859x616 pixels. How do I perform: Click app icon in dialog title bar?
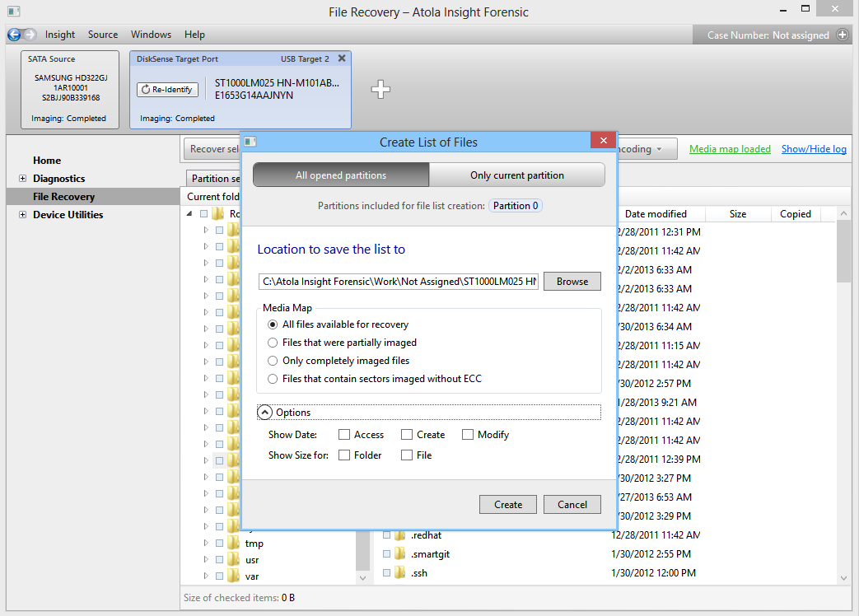coord(250,142)
